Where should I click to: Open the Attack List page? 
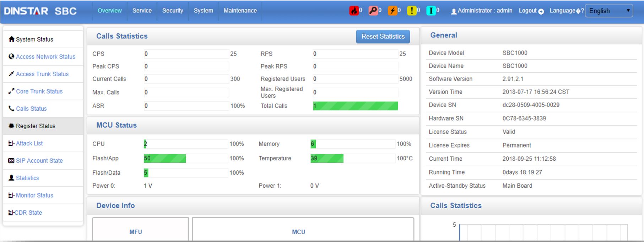coord(29,143)
